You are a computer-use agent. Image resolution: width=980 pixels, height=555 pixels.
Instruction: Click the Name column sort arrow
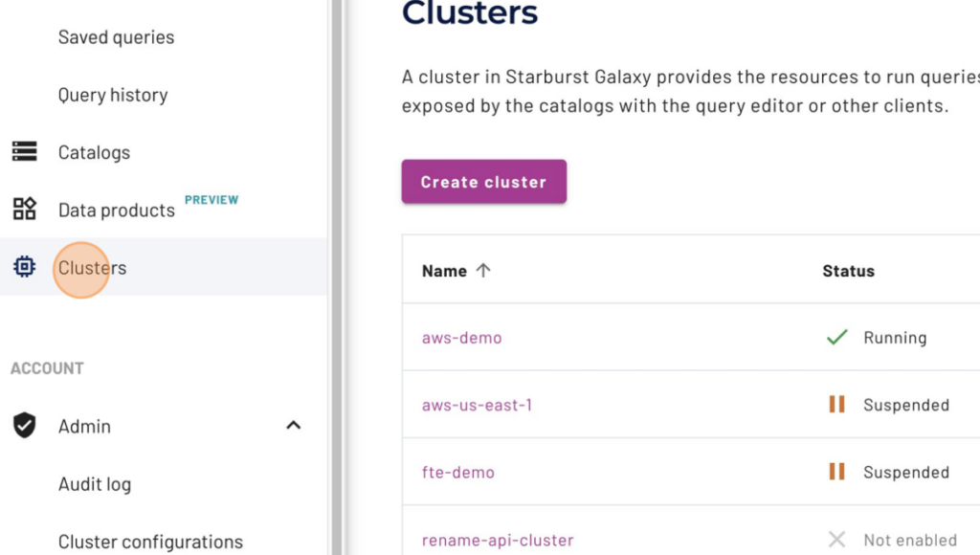click(483, 270)
